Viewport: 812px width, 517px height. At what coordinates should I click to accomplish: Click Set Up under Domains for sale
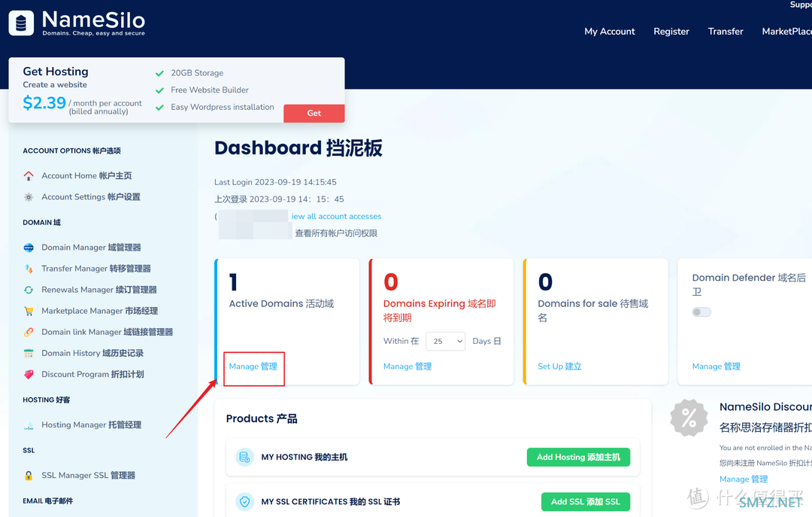coord(559,366)
